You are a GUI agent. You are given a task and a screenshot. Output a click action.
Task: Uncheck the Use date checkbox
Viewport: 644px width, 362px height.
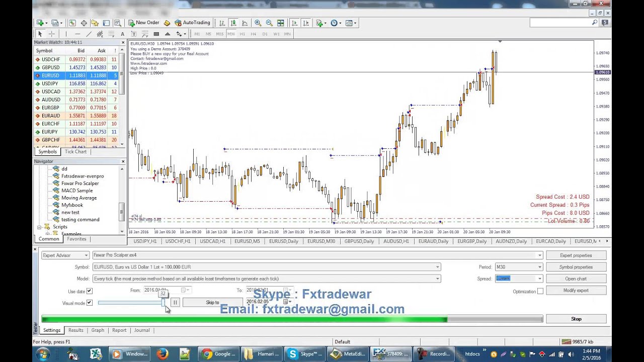89,291
